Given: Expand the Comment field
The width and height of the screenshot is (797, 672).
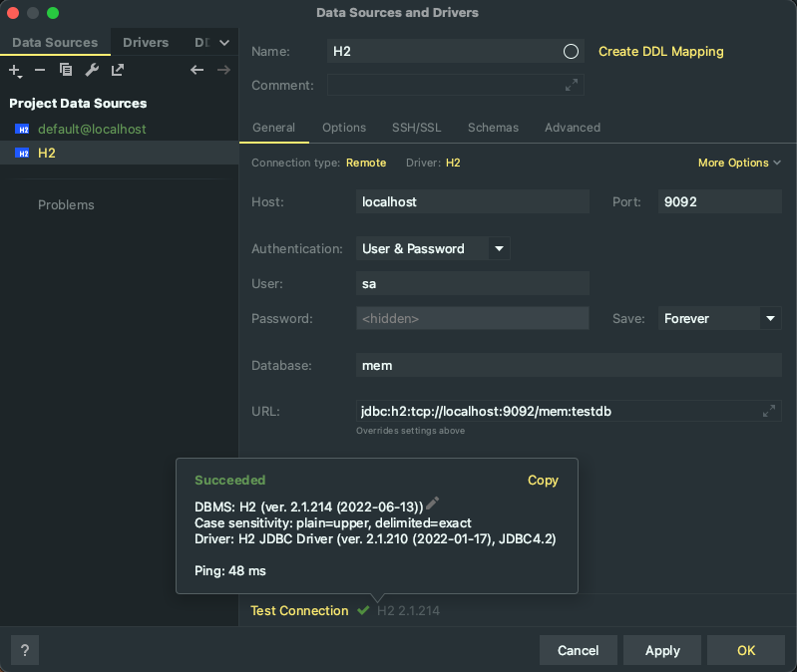Looking at the screenshot, I should coord(572,86).
